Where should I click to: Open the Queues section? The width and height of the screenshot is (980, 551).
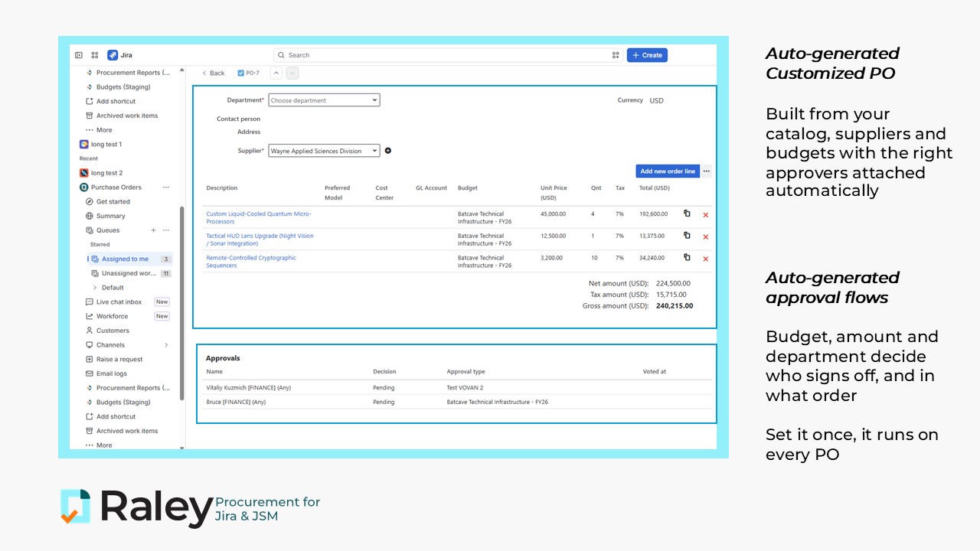click(108, 230)
